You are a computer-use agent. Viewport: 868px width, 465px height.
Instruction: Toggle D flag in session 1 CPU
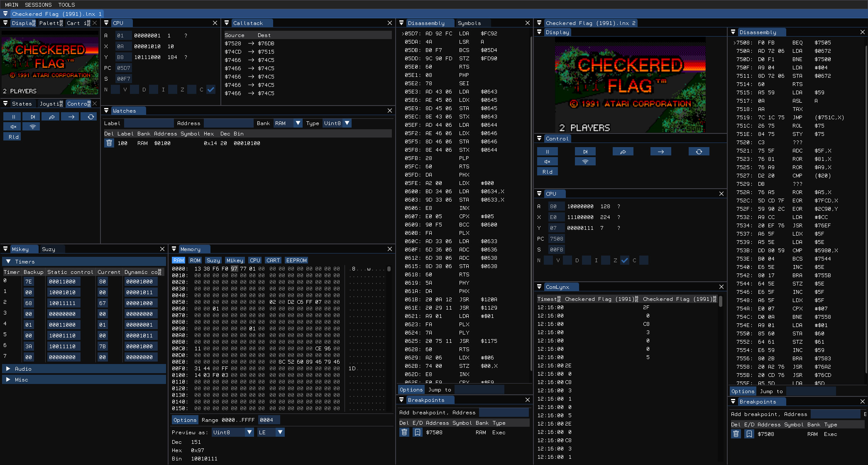pos(154,89)
